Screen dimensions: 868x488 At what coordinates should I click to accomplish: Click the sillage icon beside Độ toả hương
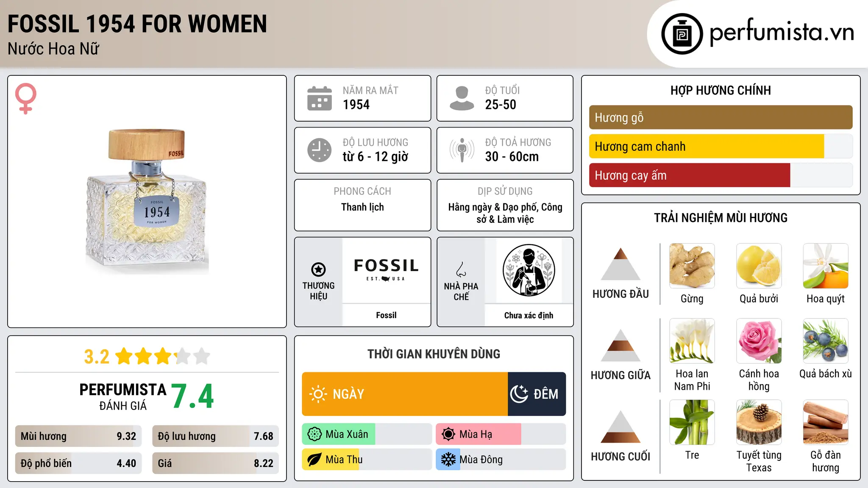462,150
